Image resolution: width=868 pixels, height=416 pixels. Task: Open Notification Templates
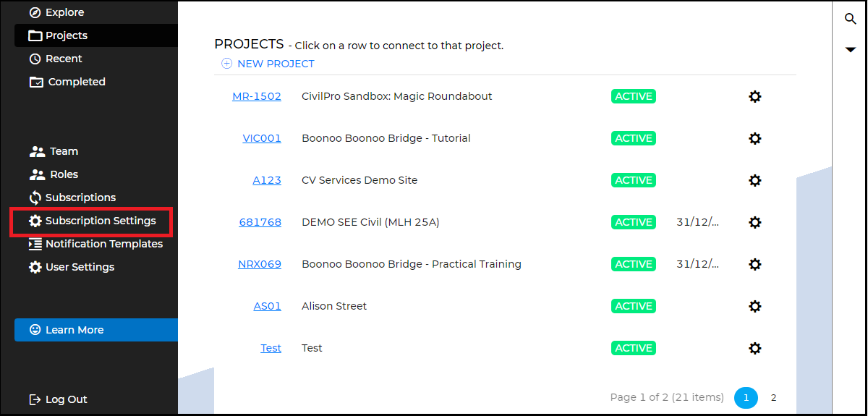point(103,244)
